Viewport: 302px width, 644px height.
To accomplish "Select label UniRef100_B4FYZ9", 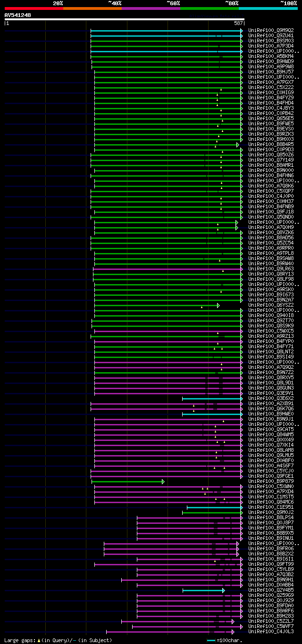I will point(271,98).
